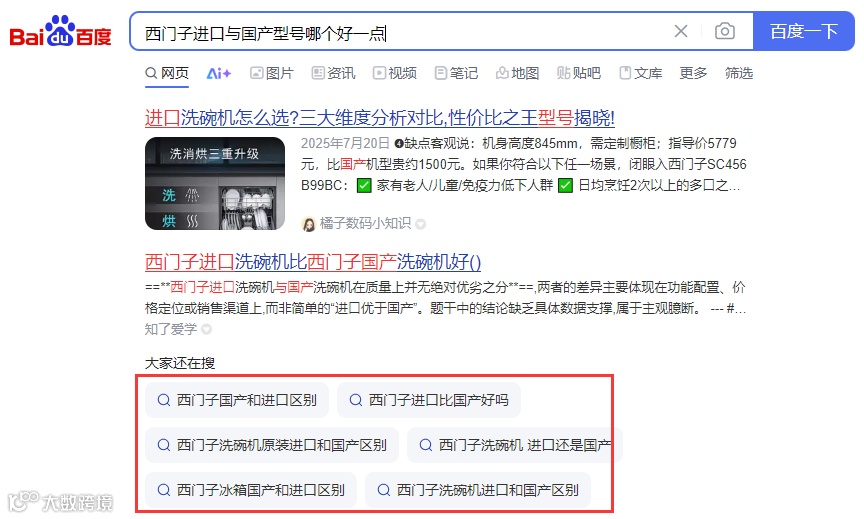Open the Ai+ tab
This screenshot has height=519, width=864.
click(x=219, y=73)
